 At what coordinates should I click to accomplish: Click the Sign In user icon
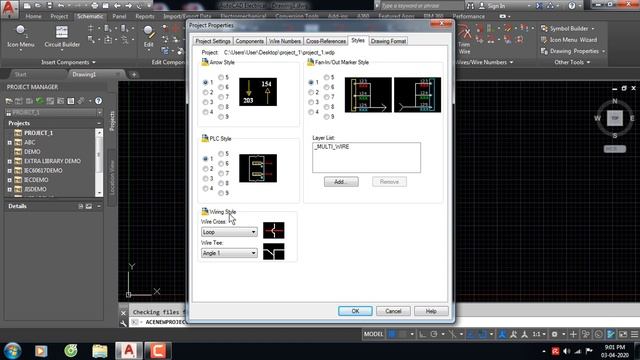482,6
